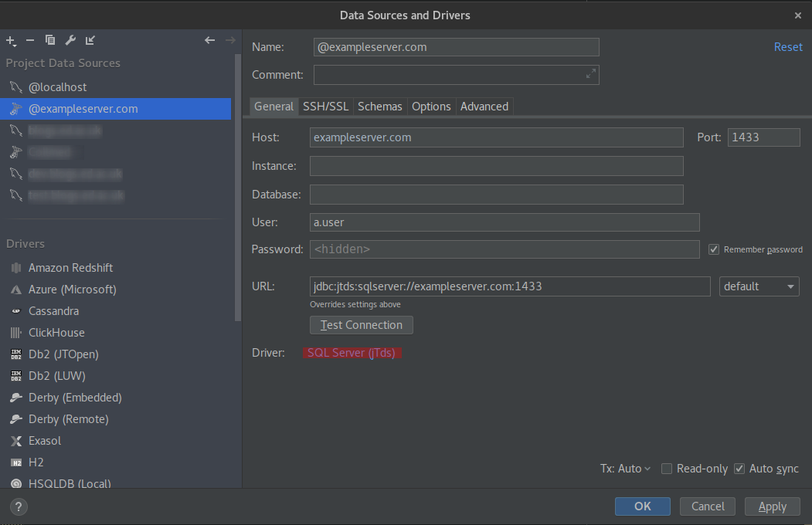Choose the Derby (Remote) driver
Viewport: 812px width, 525px height.
click(x=117, y=419)
